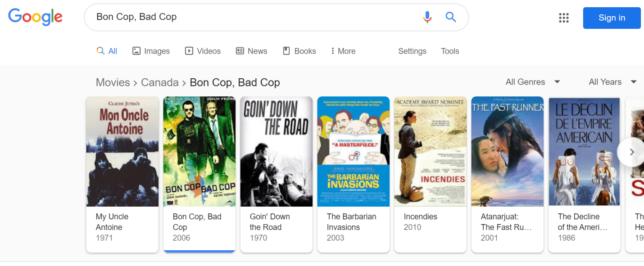Open the Goin' Down the Road poster
Screen dimensions: 644x266
click(277, 152)
